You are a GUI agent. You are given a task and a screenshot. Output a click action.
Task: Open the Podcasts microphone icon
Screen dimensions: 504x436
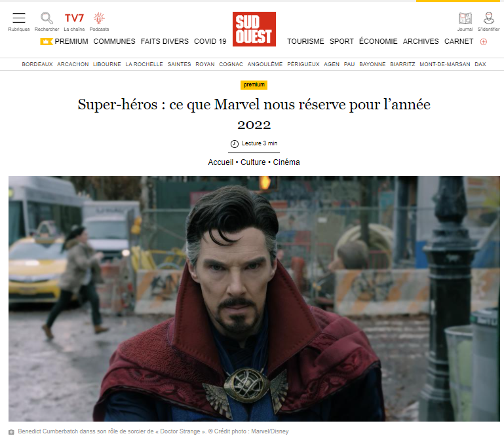pos(99,18)
